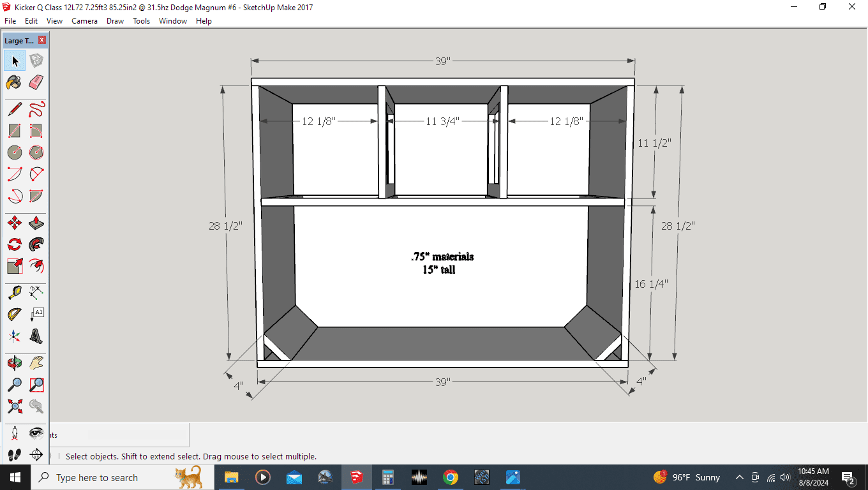Activate Zoom Extents
This screenshot has height=490, width=868.
tap(15, 406)
